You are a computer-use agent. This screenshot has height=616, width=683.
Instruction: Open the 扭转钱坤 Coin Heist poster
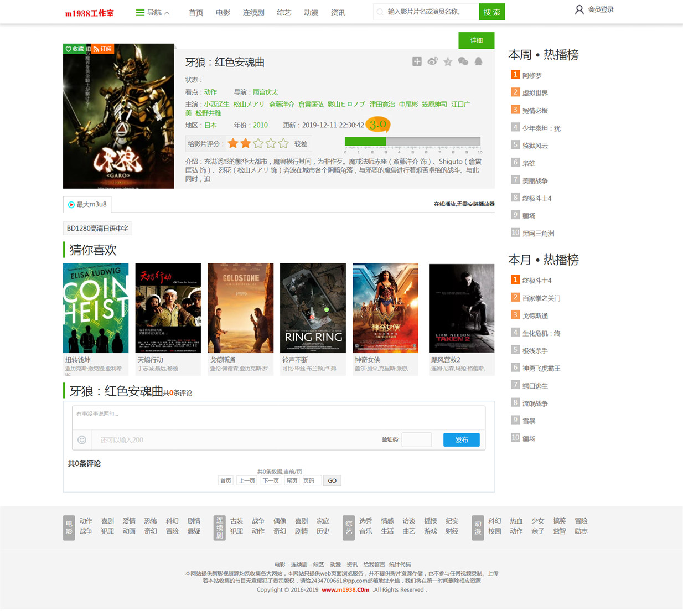(x=96, y=308)
